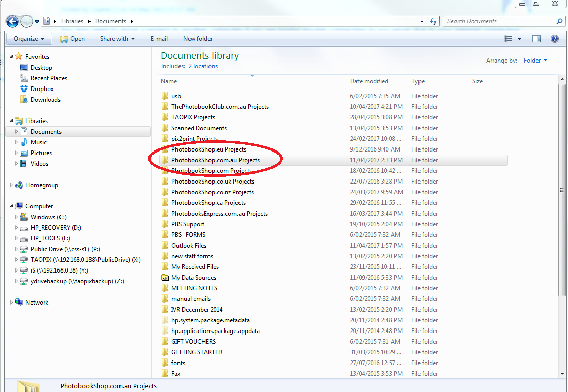Viewport: 568px width, 392px height.
Task: Click the Forward navigation arrow
Action: 27,21
